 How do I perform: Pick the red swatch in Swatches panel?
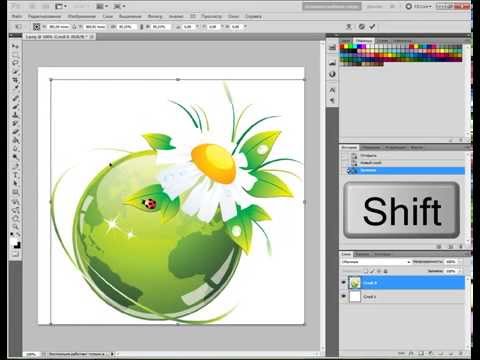(342, 47)
